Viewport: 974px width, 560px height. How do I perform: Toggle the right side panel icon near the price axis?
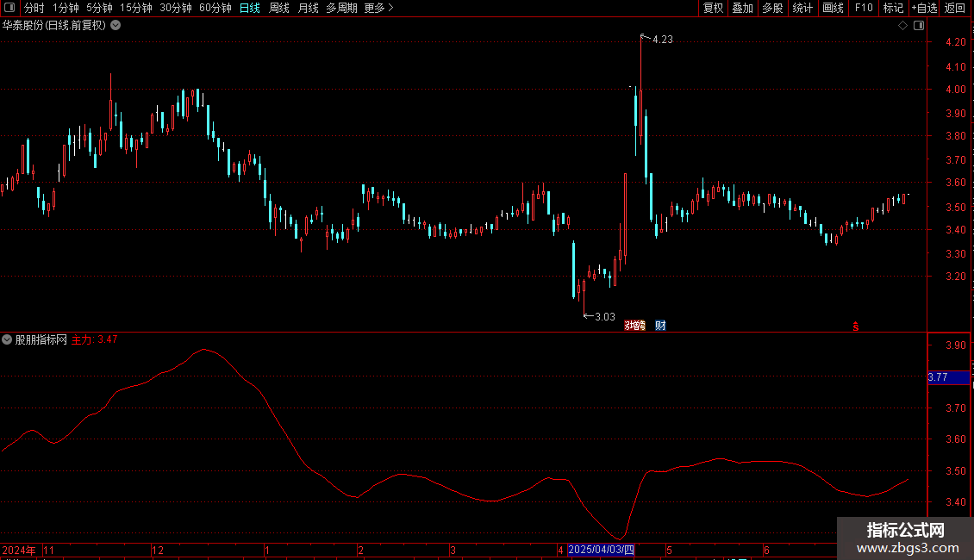click(919, 26)
